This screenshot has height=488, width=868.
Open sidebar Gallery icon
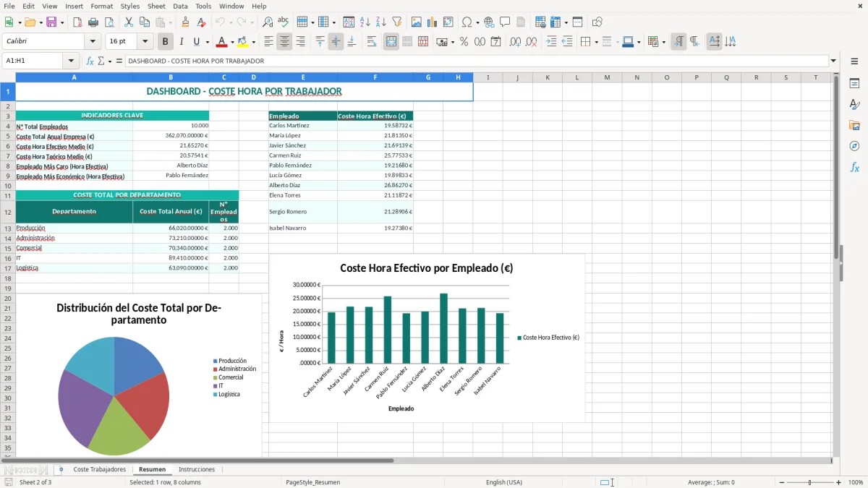point(854,126)
